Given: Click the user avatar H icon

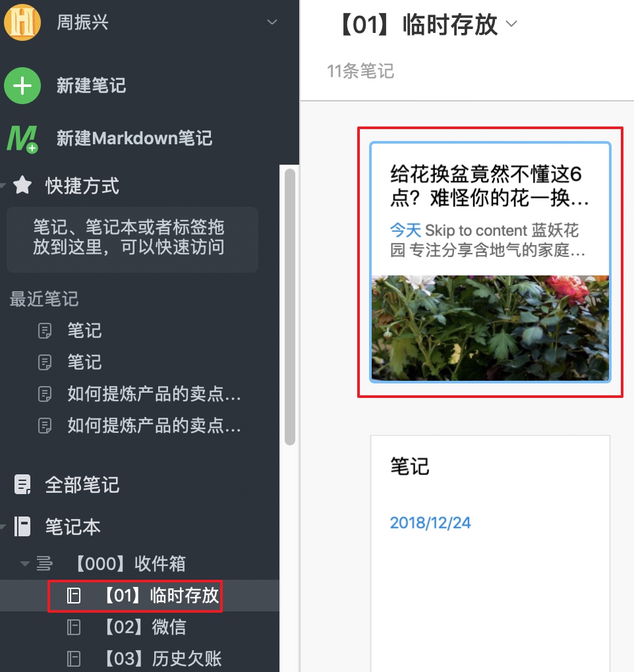Looking at the screenshot, I should pyautogui.click(x=22, y=22).
